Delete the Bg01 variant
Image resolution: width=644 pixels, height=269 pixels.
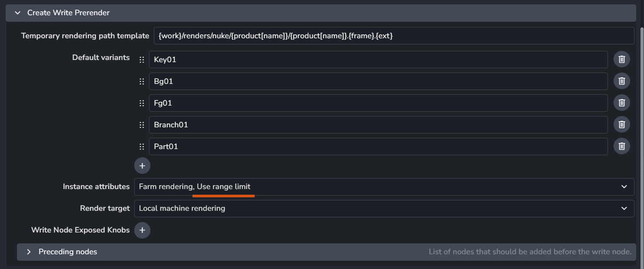[x=621, y=81]
